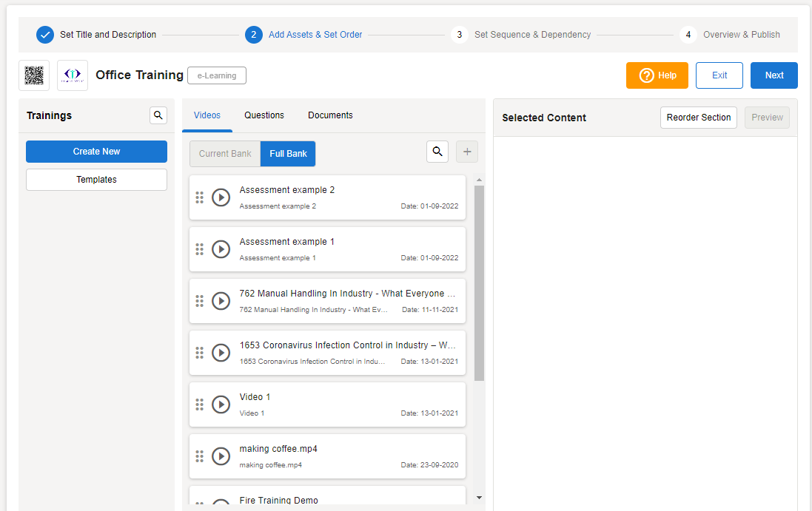
Task: Play the Assessment example 2 video
Action: [221, 197]
